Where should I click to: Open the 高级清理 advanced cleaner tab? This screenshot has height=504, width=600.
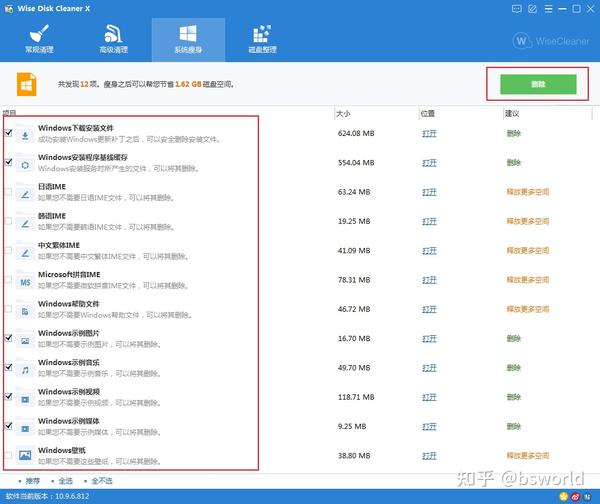tap(114, 39)
